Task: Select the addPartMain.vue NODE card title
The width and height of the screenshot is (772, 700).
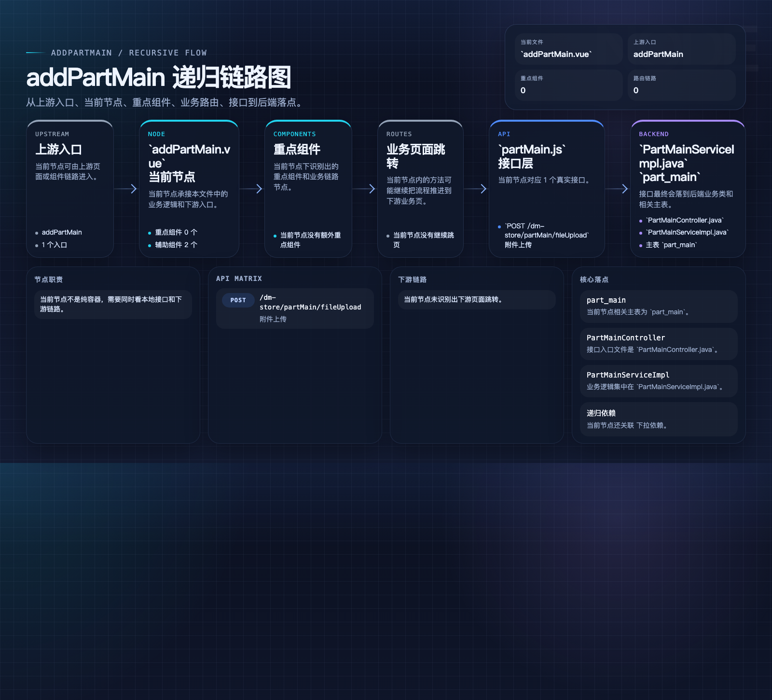Action: click(189, 163)
